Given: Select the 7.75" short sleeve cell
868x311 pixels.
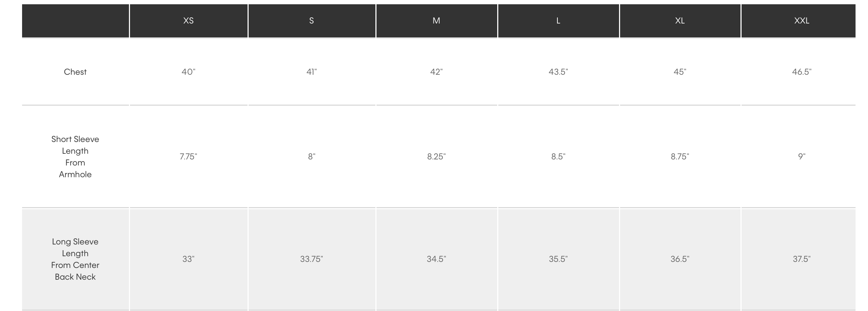Looking at the screenshot, I should point(188,157).
